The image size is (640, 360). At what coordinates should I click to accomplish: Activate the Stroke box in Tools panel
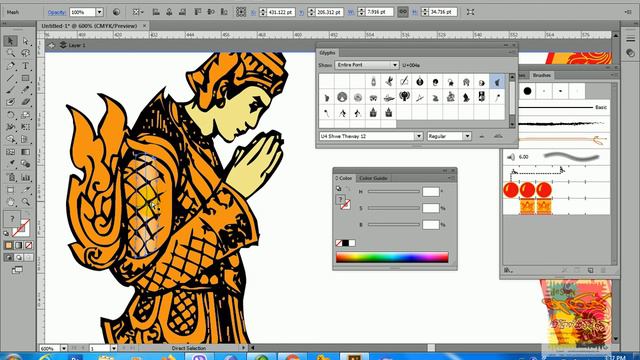click(x=21, y=228)
